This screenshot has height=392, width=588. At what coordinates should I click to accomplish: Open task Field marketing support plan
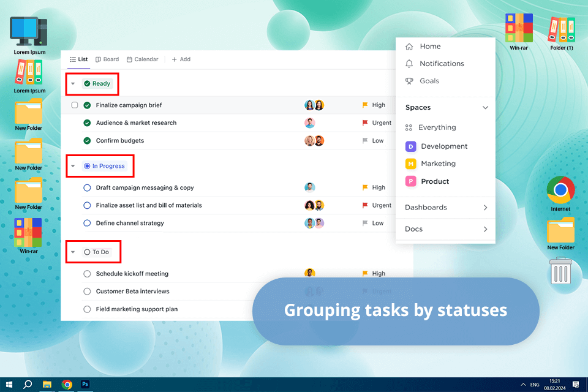[x=137, y=309]
